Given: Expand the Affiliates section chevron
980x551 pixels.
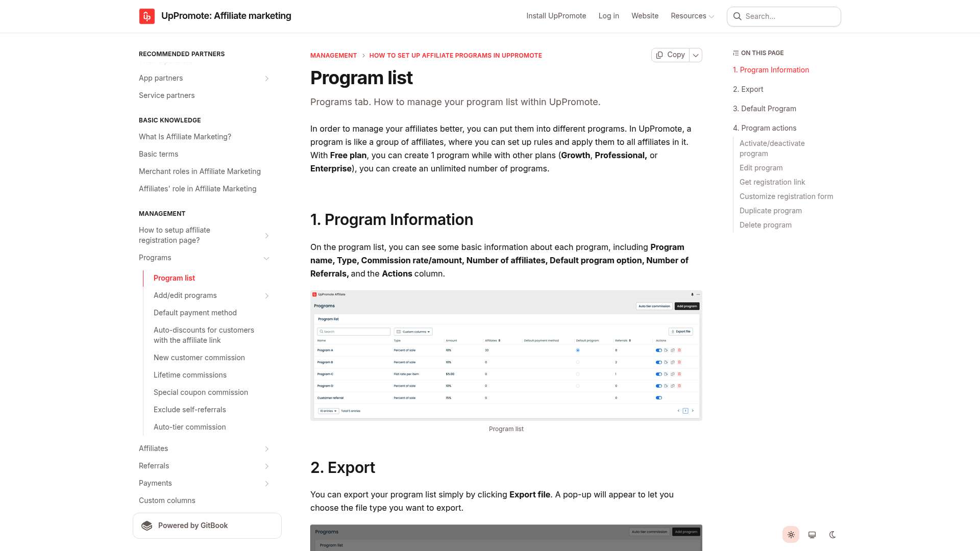Looking at the screenshot, I should (266, 448).
